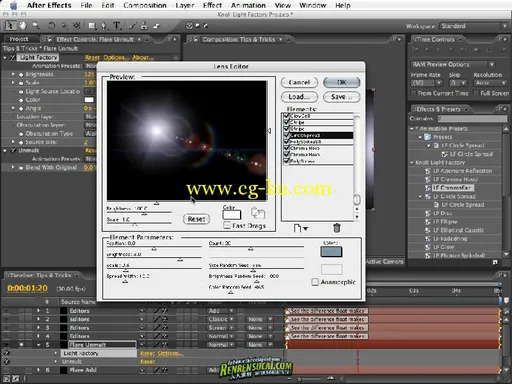The image size is (512, 384).
Task: Open the Effect menu
Action: pos(212,5)
